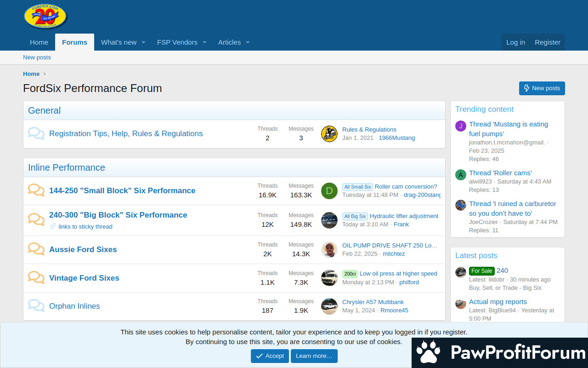Click the green D user avatar
The width and height of the screenshot is (588, 368).
click(329, 191)
